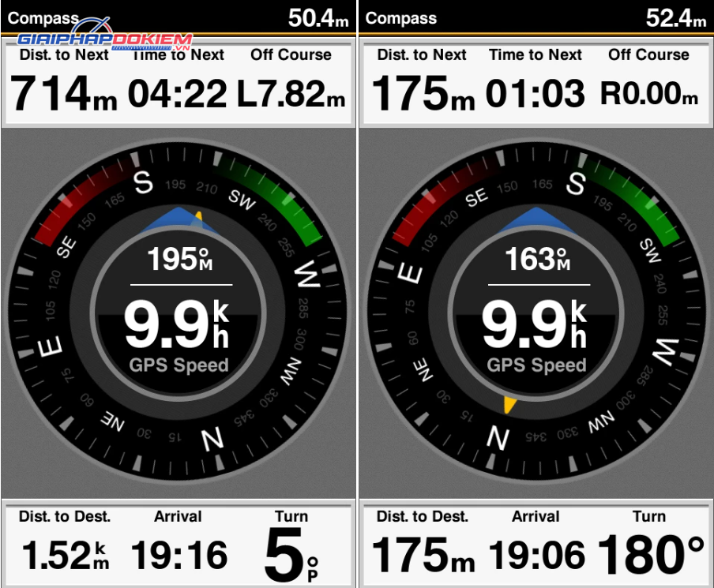
Task: Tap the SW mark on the 195° compass
Action: [242, 200]
